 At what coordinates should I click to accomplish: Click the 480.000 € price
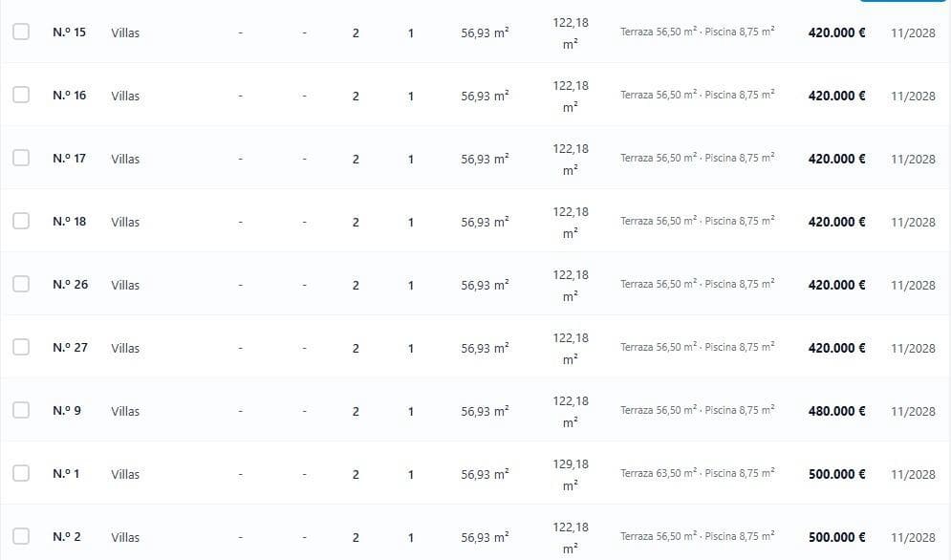pos(836,411)
